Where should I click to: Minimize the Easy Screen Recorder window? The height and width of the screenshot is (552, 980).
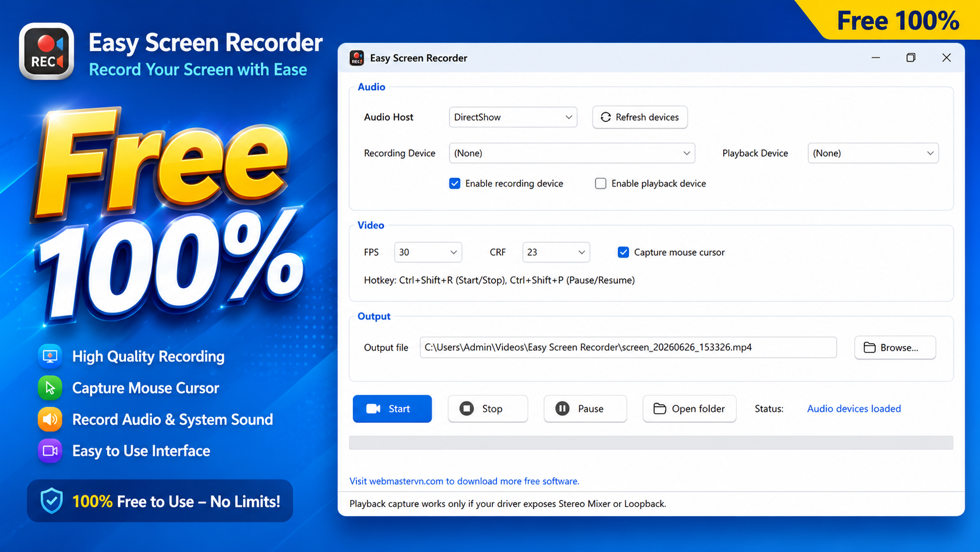pos(876,57)
